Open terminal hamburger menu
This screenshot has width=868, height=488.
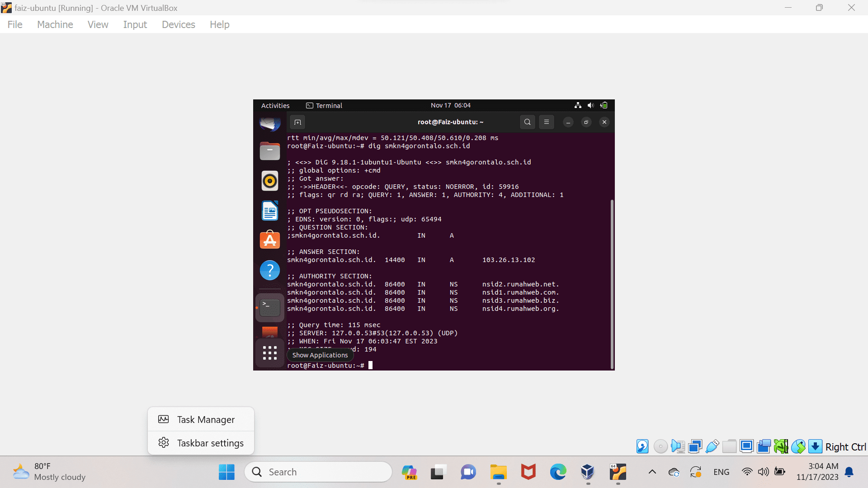point(546,122)
